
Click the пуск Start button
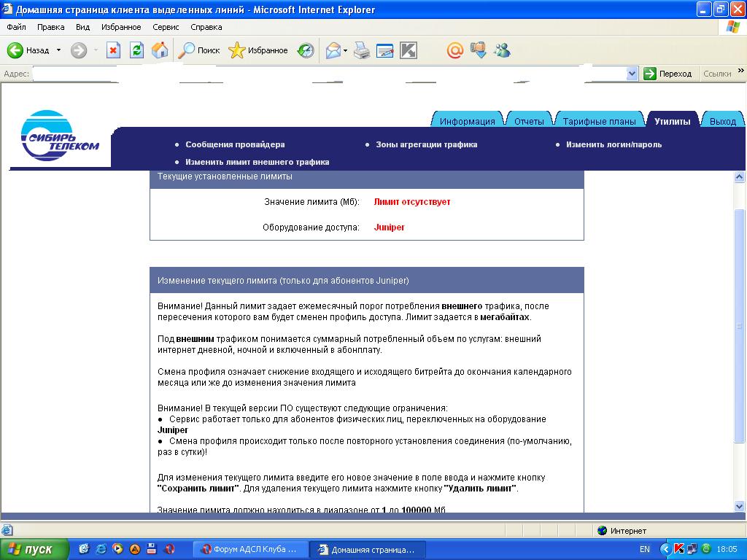point(34,549)
